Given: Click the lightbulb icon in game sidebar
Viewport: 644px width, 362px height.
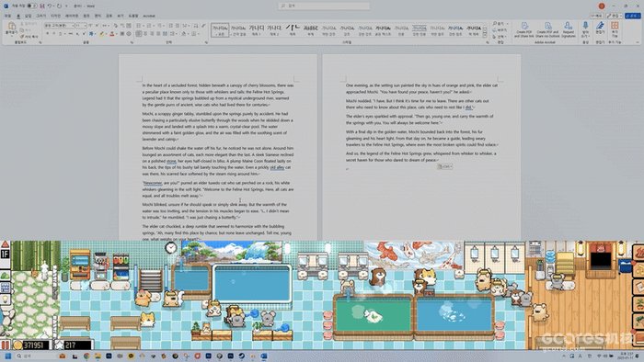Looking at the screenshot, I should 5,300.
